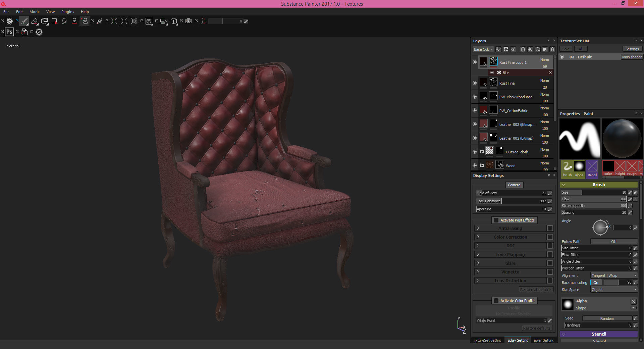The image size is (644, 349).
Task: Delete the selected layer via trash icon
Action: pos(552,49)
